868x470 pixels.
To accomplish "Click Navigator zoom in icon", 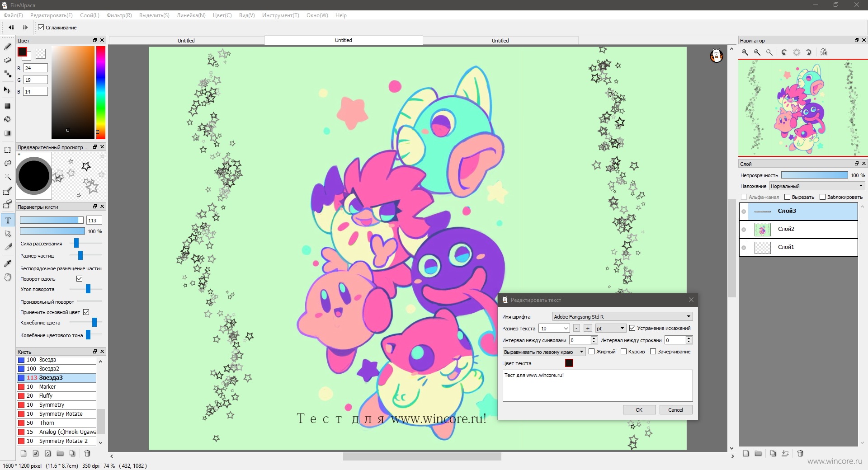I will click(x=745, y=52).
